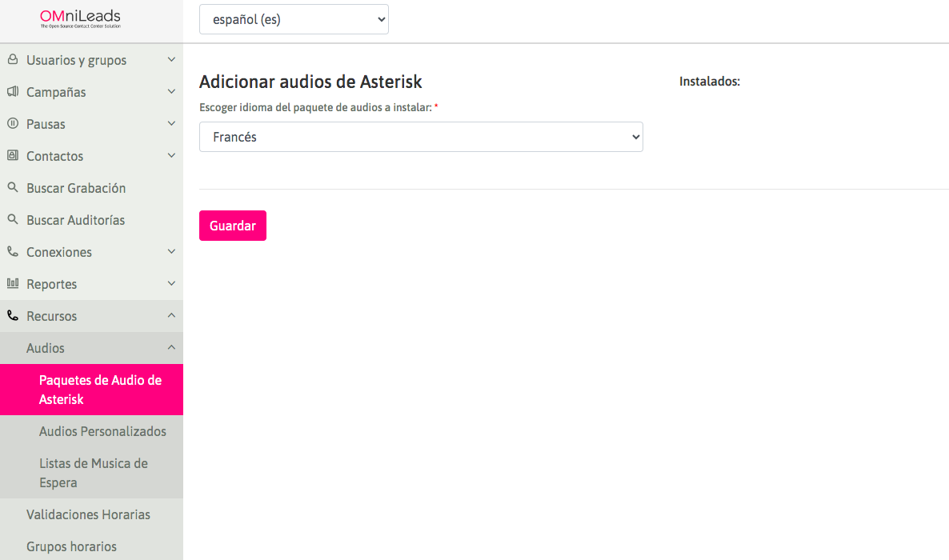
Task: Click the Reportes bar chart icon
Action: (x=12, y=284)
